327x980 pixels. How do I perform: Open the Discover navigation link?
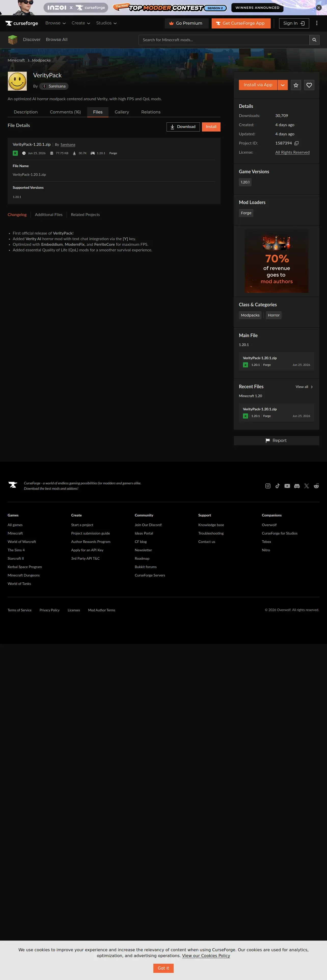(32, 40)
